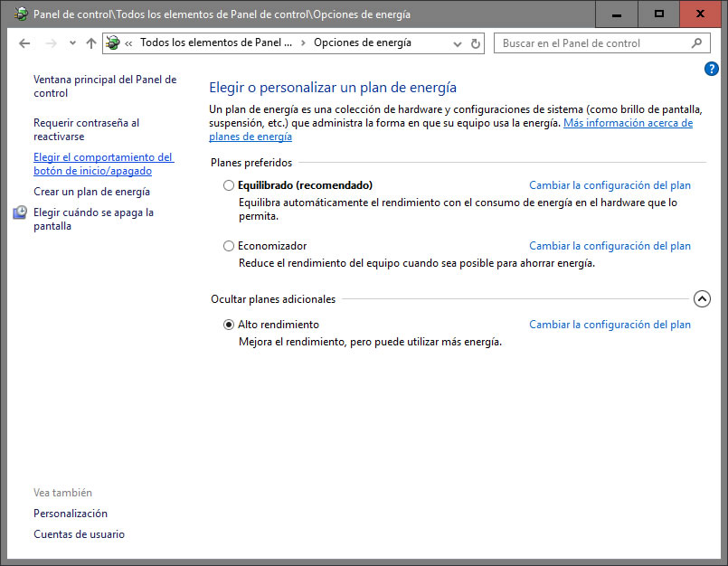The height and width of the screenshot is (566, 728).
Task: Click the Buscar en el Panel de control field
Action: (592, 42)
